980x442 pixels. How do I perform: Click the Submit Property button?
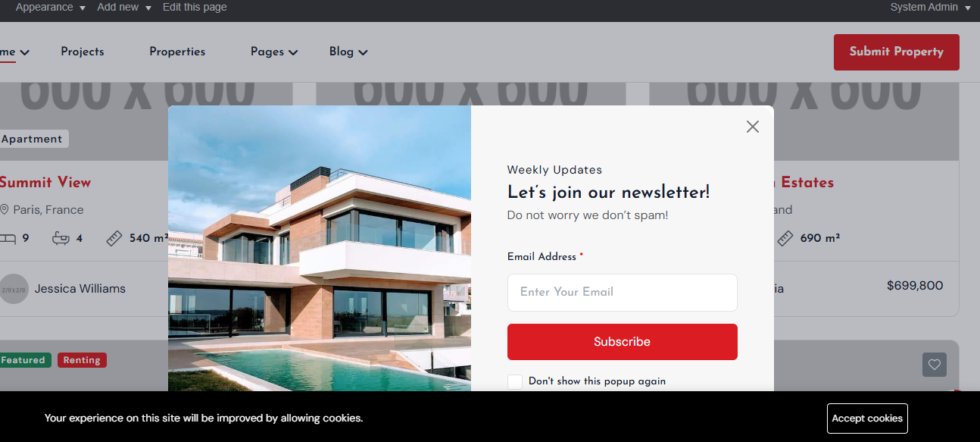tap(897, 52)
